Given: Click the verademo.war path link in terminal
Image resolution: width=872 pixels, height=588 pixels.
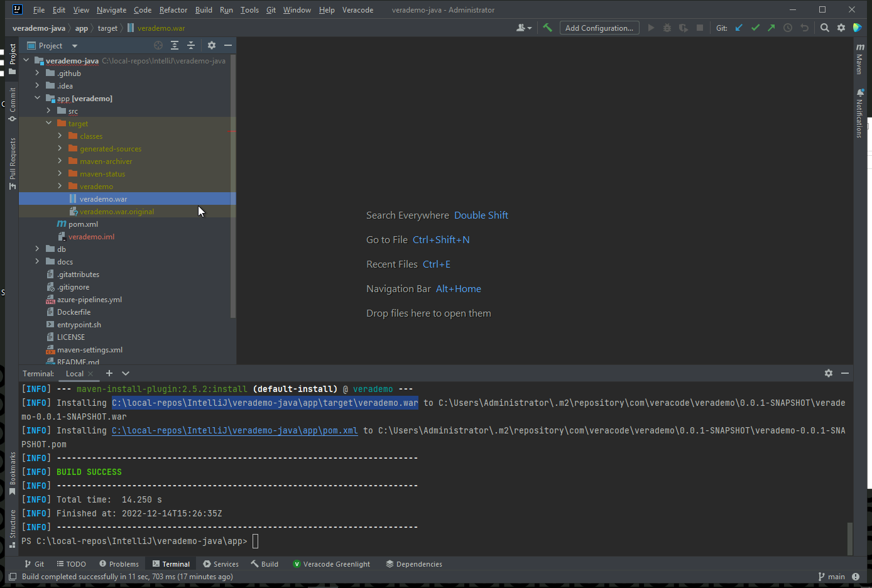Looking at the screenshot, I should click(265, 403).
